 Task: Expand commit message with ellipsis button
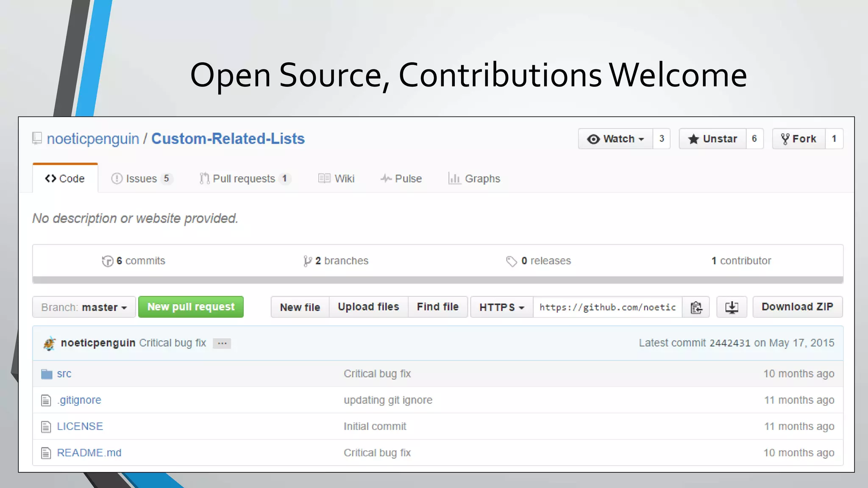pos(222,343)
